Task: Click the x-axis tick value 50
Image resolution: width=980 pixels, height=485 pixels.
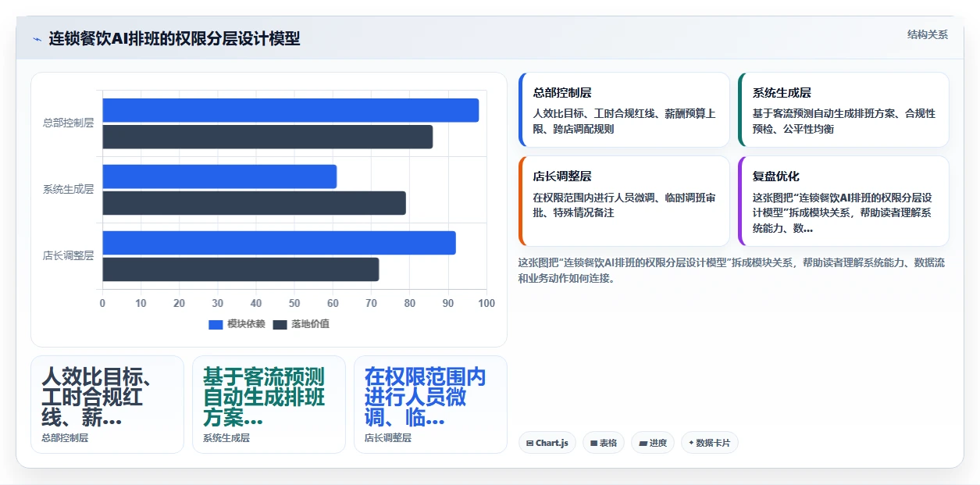Action: click(x=294, y=303)
